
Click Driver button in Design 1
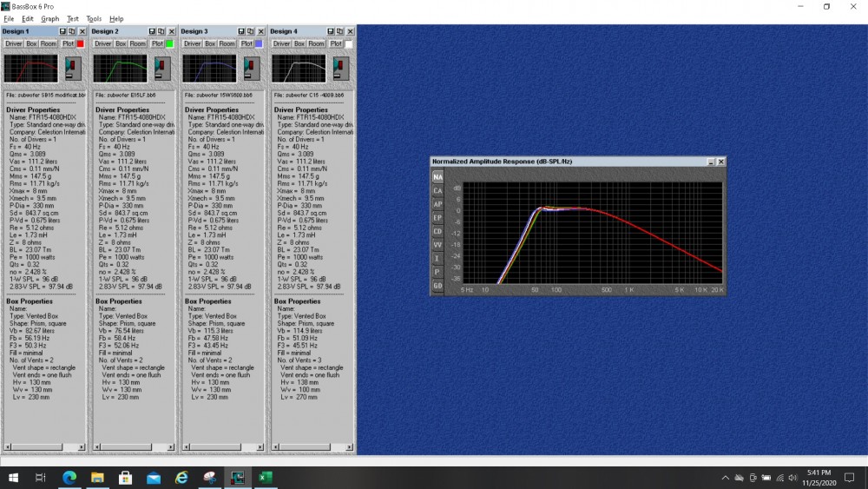[14, 43]
